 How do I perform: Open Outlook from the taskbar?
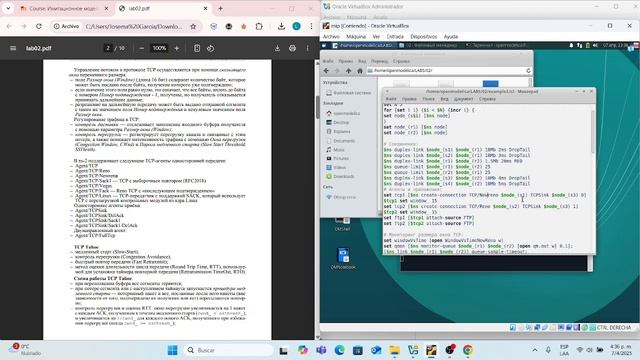point(376,350)
